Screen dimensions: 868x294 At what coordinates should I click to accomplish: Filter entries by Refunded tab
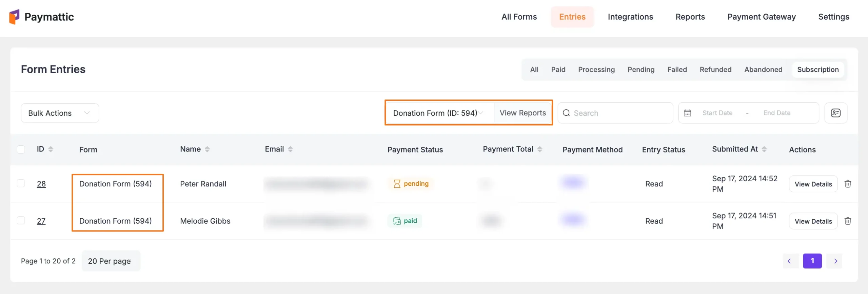(715, 69)
